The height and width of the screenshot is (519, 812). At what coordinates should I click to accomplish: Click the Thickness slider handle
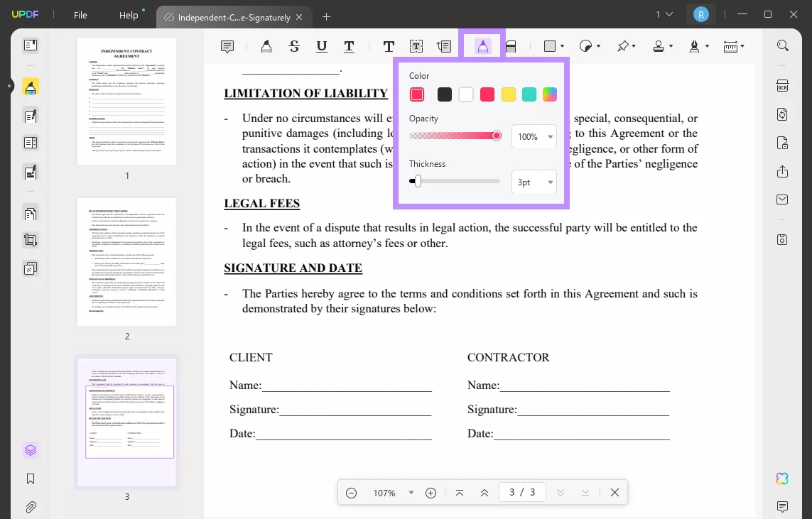coord(418,181)
